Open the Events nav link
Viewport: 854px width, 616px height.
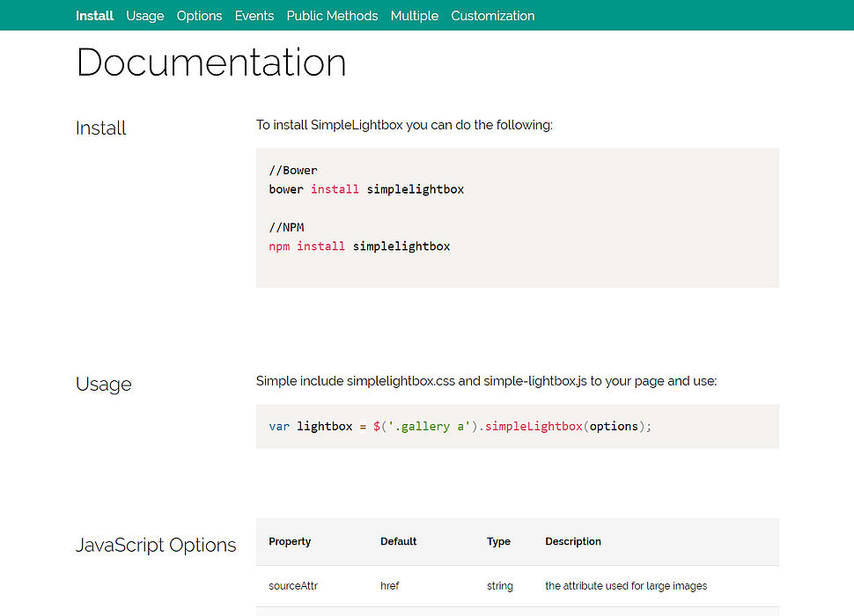click(x=254, y=16)
